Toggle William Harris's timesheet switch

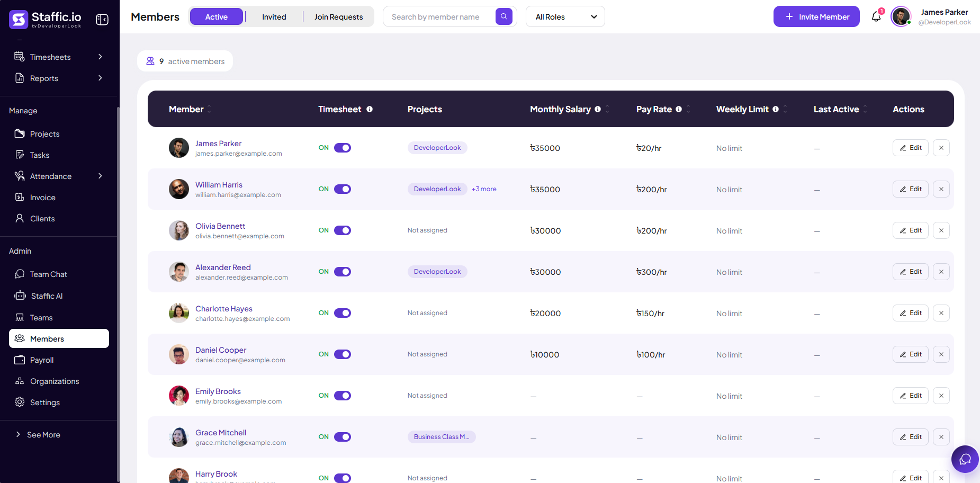click(x=343, y=189)
